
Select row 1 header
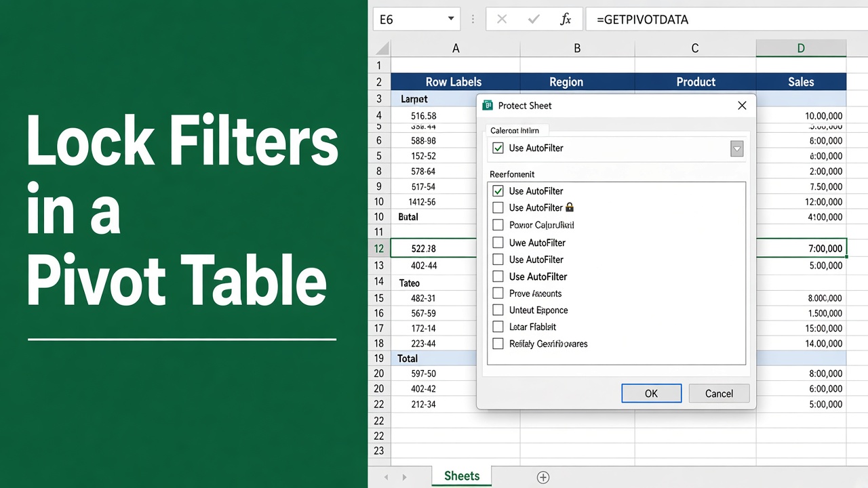379,66
